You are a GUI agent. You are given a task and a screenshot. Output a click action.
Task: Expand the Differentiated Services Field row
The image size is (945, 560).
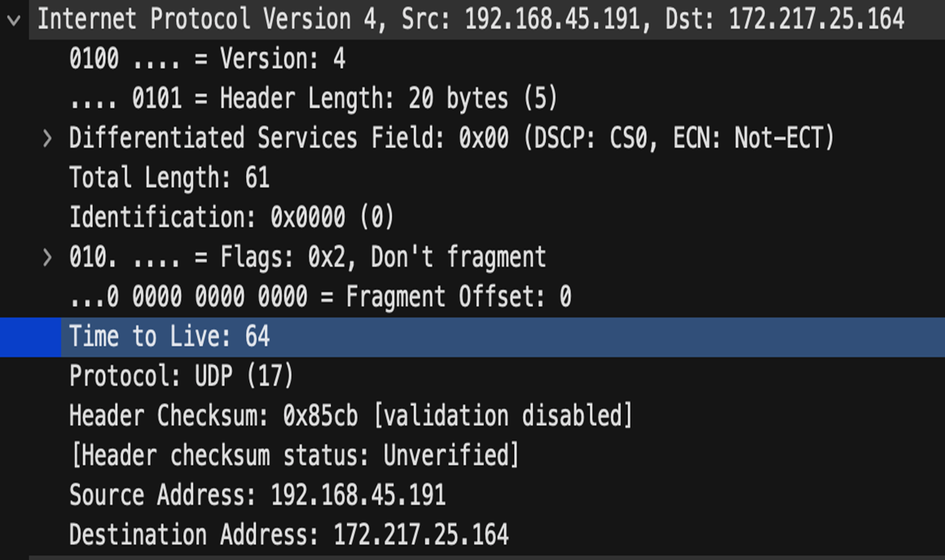point(47,138)
